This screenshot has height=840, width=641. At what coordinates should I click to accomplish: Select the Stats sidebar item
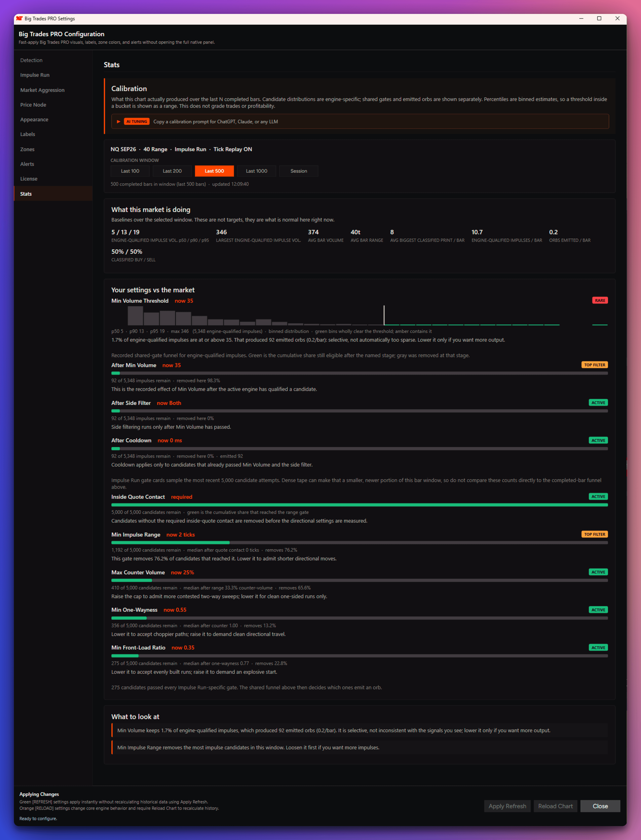53,194
